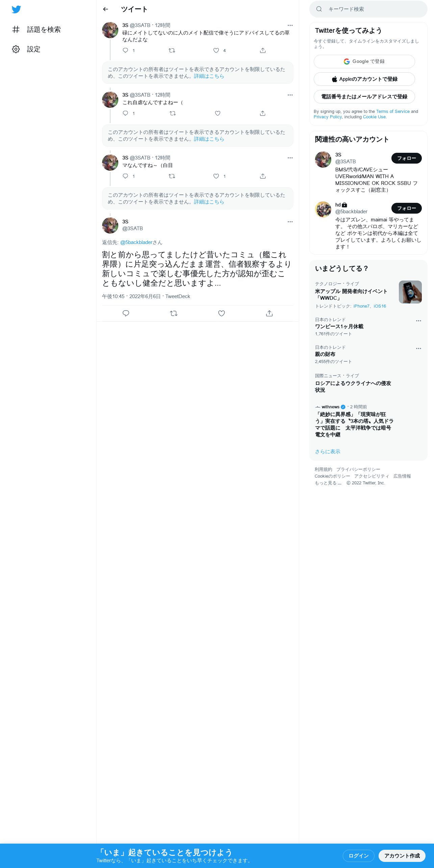The image size is (434, 868).
Task: Reply to the main tweet about 艦これ界隈
Action: (126, 313)
